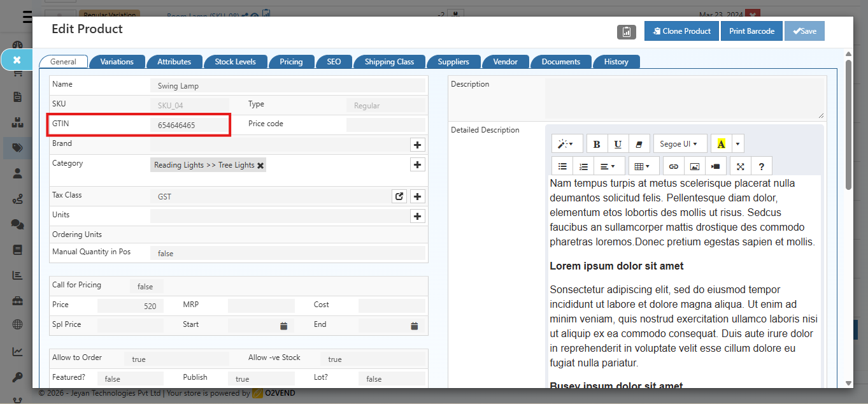This screenshot has width=868, height=404.
Task: Click the unordered bullet list icon
Action: point(562,166)
